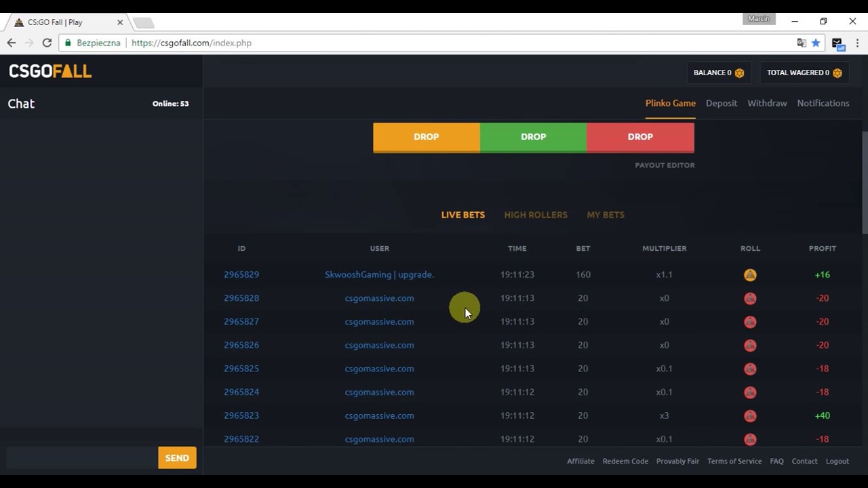The width and height of the screenshot is (868, 488).
Task: Select the LIVE BETS tab
Action: pyautogui.click(x=463, y=215)
